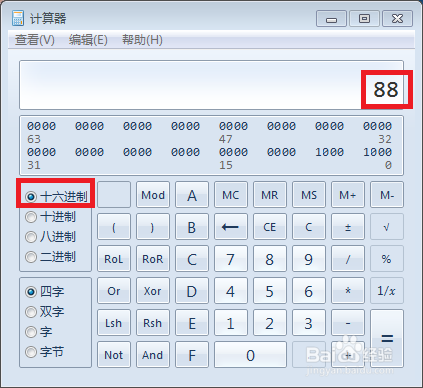The image size is (423, 388).
Task: Click the Rsh shift right key
Action: click(x=153, y=323)
